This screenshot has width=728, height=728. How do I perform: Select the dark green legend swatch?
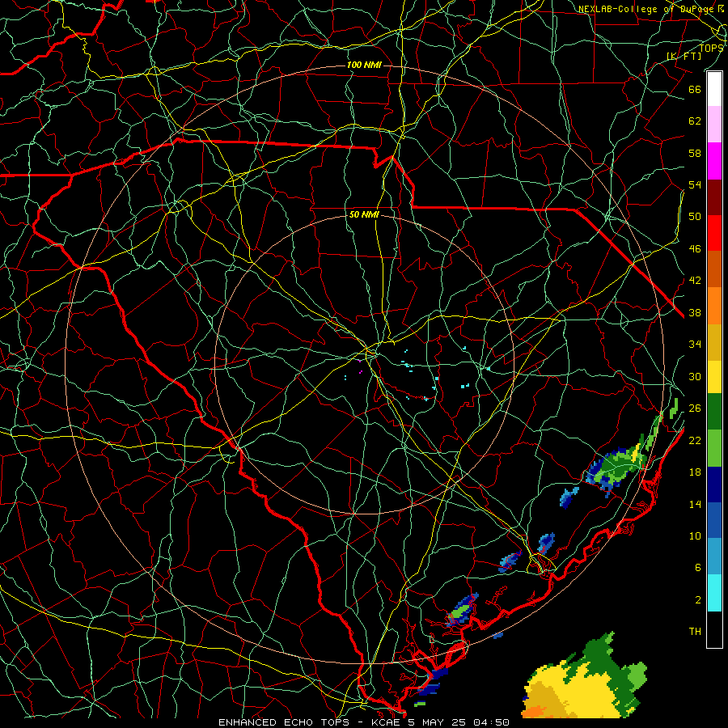tap(714, 412)
